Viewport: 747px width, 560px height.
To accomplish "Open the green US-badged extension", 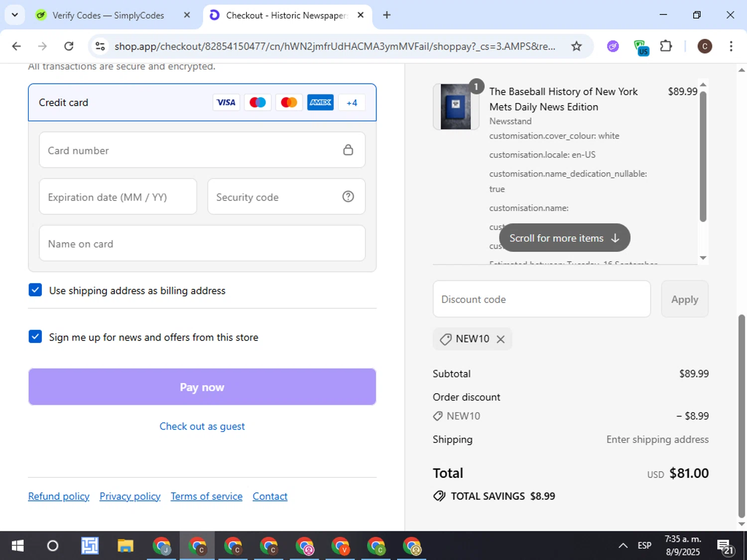I will [x=641, y=47].
